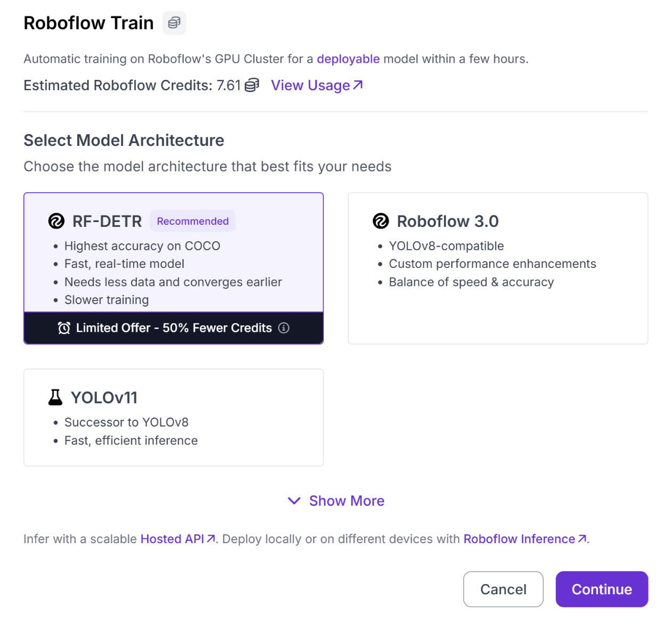Pick the YOLOv11 architecture card

click(174, 417)
